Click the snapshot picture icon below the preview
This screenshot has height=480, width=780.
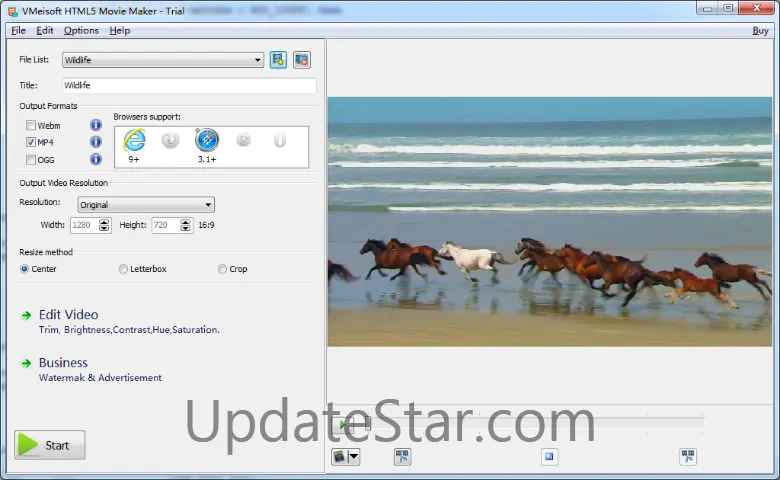[x=340, y=456]
